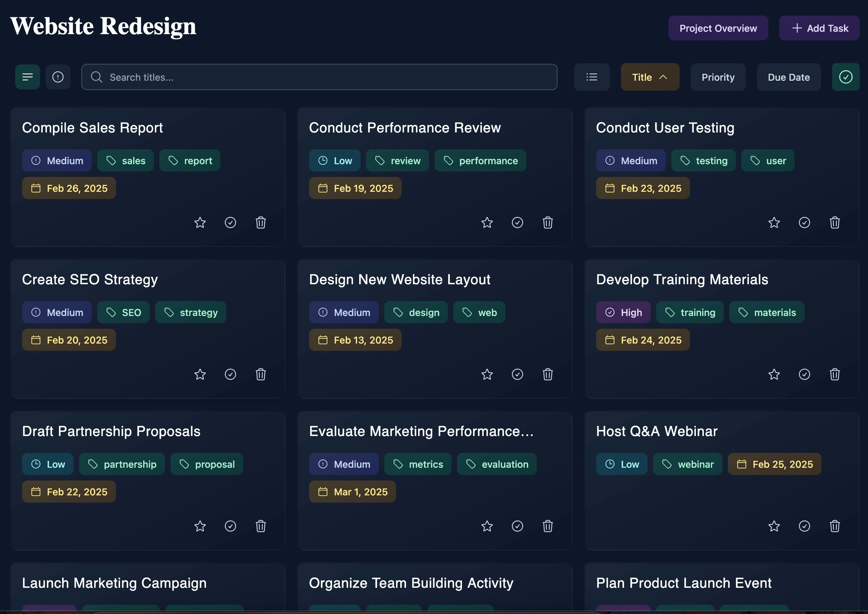Click the Search titles input field
Viewport: 868px width, 614px height.
(x=319, y=77)
